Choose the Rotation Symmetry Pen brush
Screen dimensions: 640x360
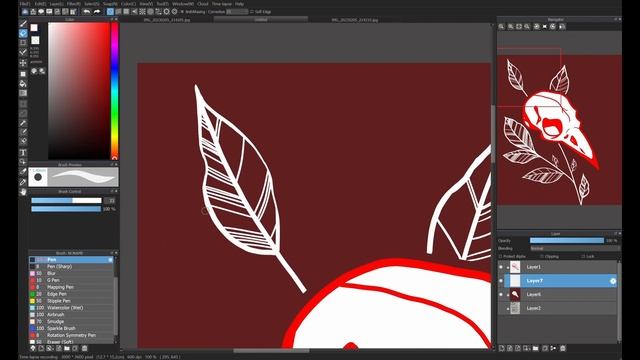pyautogui.click(x=71, y=335)
